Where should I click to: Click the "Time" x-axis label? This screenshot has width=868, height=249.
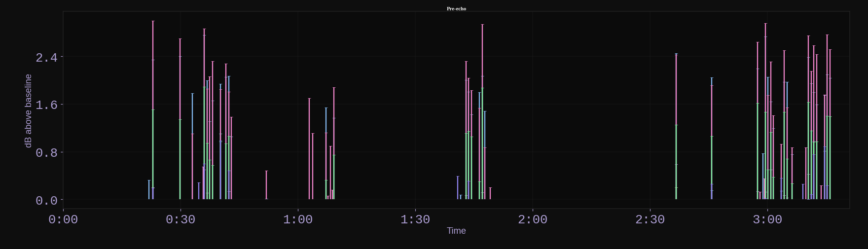[x=456, y=231]
